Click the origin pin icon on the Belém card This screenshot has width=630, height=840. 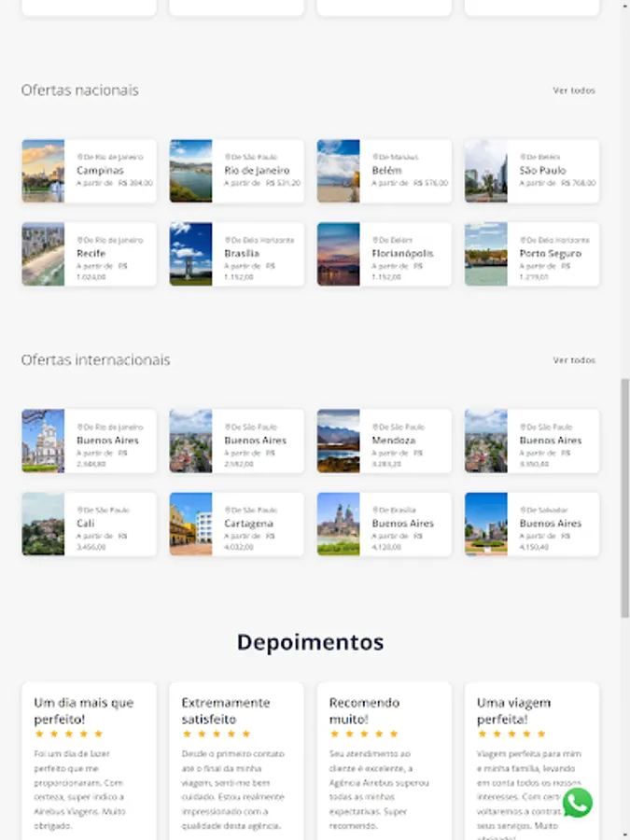click(x=375, y=157)
